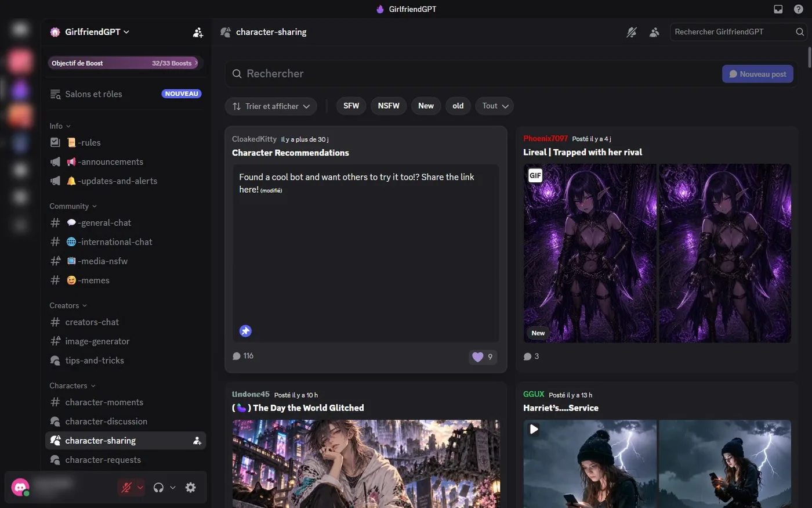The width and height of the screenshot is (812, 508).
Task: Collapse the Characters category
Action: coord(72,385)
